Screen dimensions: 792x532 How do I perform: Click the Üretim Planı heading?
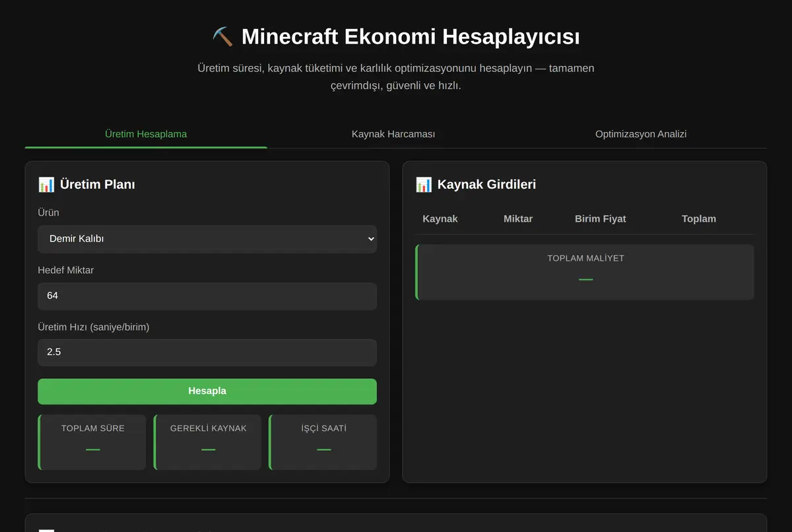click(98, 185)
